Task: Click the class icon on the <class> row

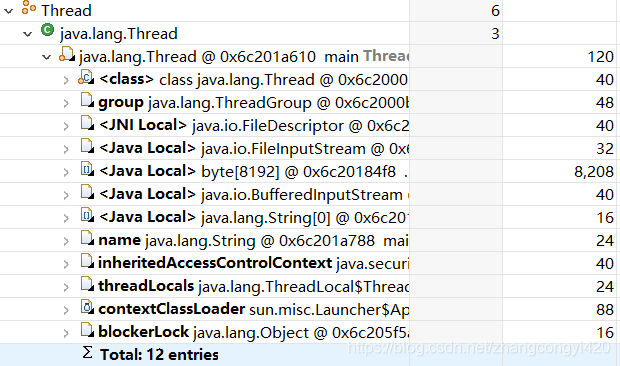Action: (x=87, y=77)
